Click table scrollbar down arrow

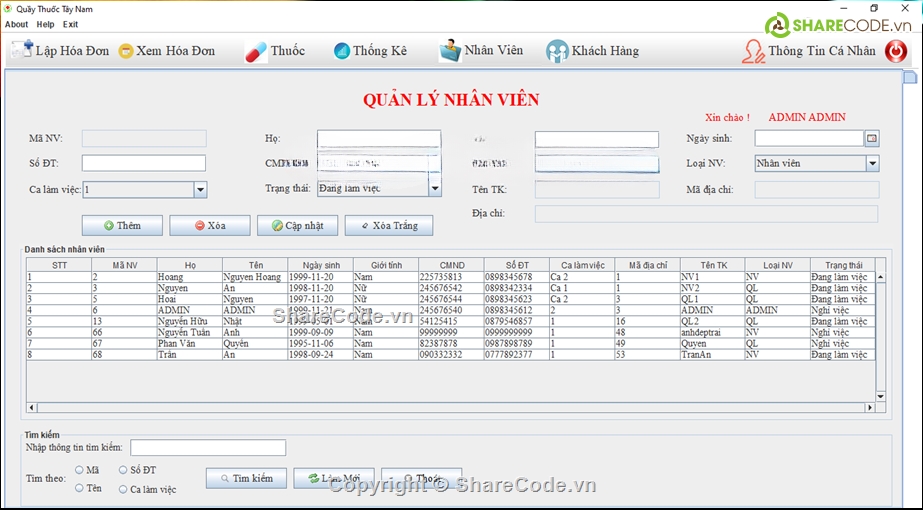coord(881,396)
